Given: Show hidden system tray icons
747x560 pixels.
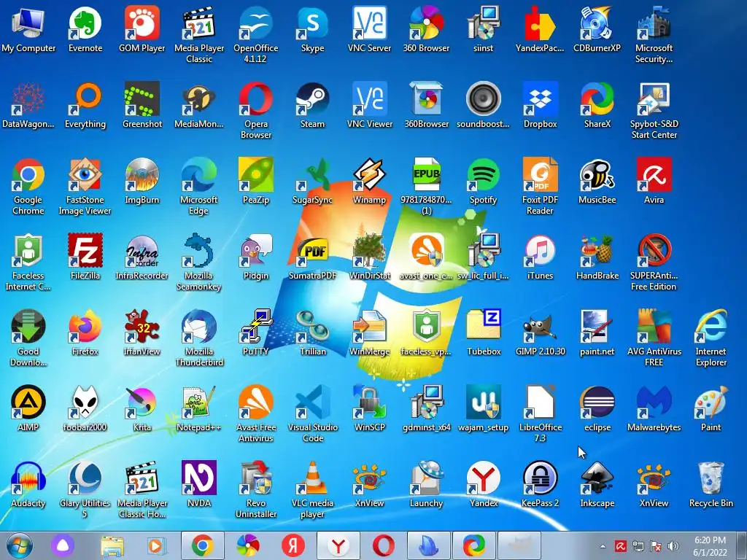Looking at the screenshot, I should (603, 546).
